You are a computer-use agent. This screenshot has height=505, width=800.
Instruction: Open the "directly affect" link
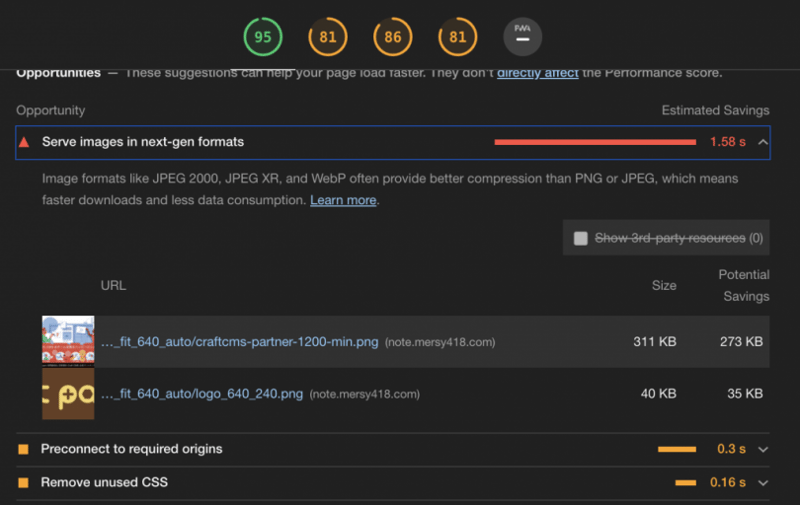pos(536,72)
